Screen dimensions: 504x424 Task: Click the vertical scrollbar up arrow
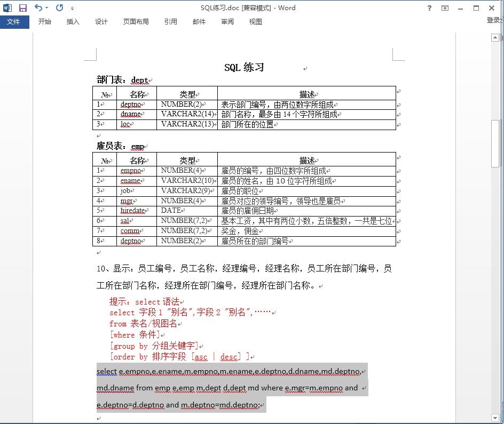(495, 38)
